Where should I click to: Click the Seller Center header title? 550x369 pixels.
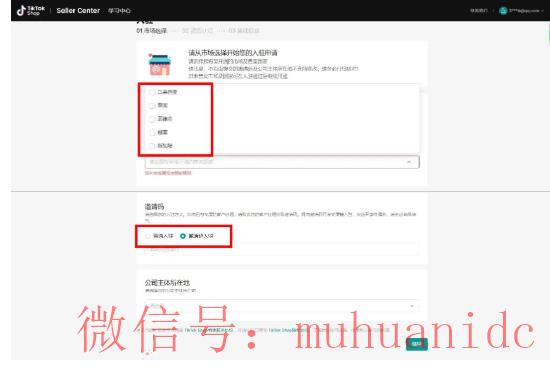pyautogui.click(x=78, y=11)
